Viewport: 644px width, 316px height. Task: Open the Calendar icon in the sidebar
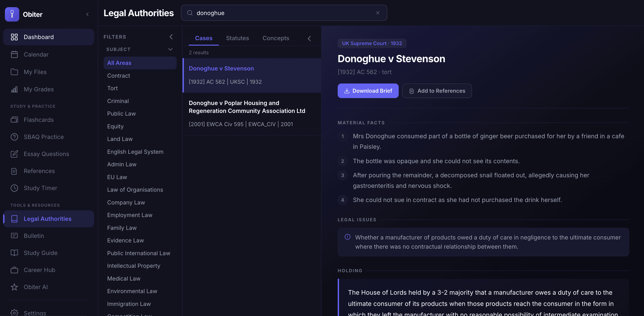tap(14, 55)
